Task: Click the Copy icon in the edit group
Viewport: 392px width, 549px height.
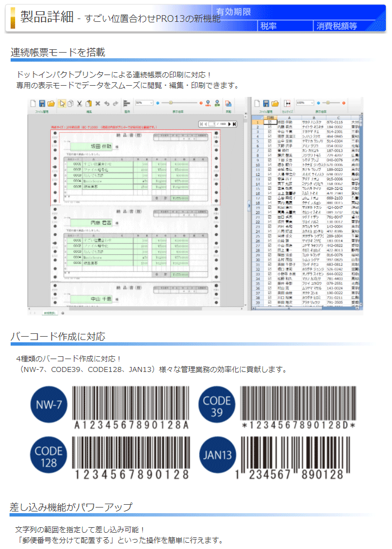Action: pyautogui.click(x=71, y=103)
